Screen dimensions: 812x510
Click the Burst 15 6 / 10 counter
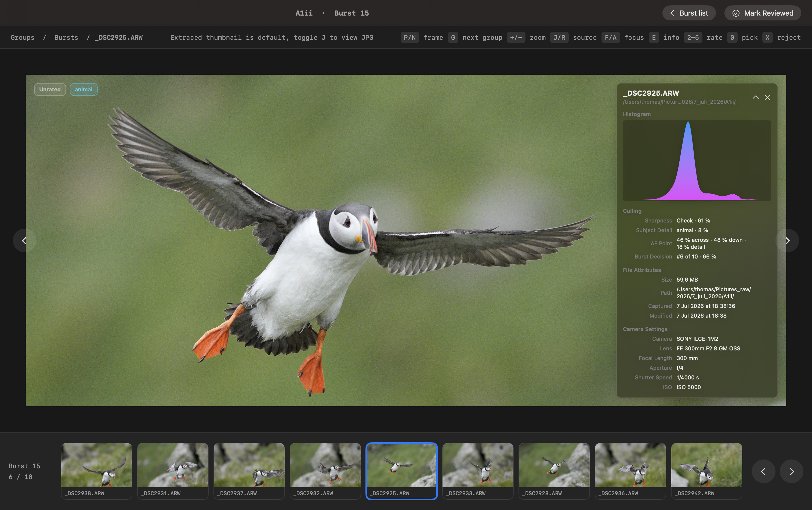[x=24, y=471]
